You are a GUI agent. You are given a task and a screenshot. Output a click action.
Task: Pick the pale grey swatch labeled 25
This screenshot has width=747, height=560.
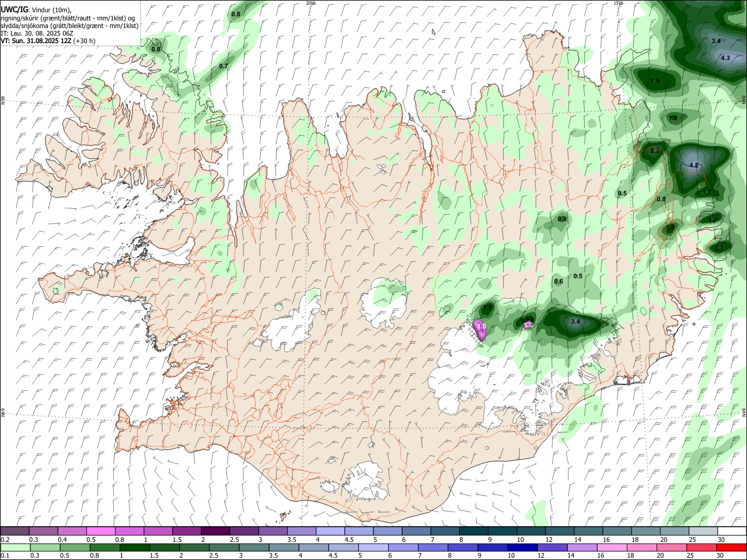click(x=703, y=531)
